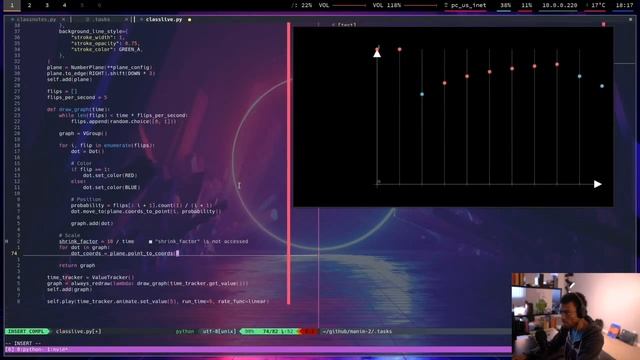Viewport: 640px width, 360px height.
Task: Click the horizontal axis arrow tip in the plot
Action: coord(598,184)
